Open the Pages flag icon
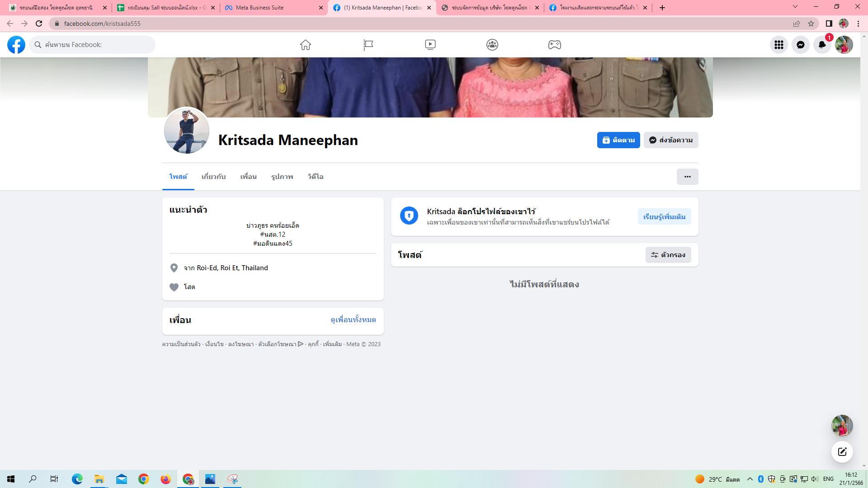The height and width of the screenshot is (488, 868). [368, 45]
